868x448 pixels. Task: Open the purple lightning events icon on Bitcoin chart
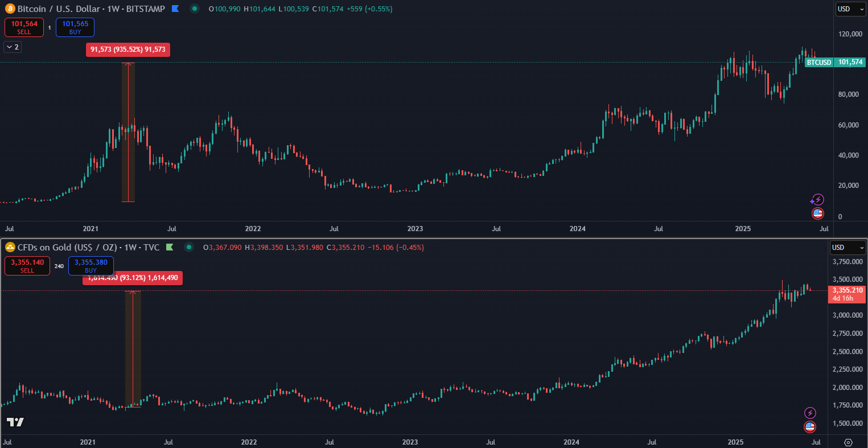point(817,199)
